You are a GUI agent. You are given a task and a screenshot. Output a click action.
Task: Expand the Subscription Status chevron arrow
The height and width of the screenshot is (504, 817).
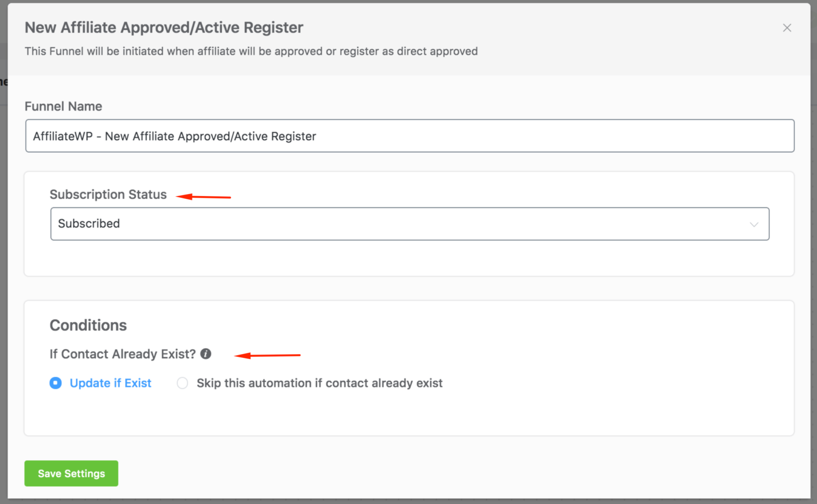754,224
